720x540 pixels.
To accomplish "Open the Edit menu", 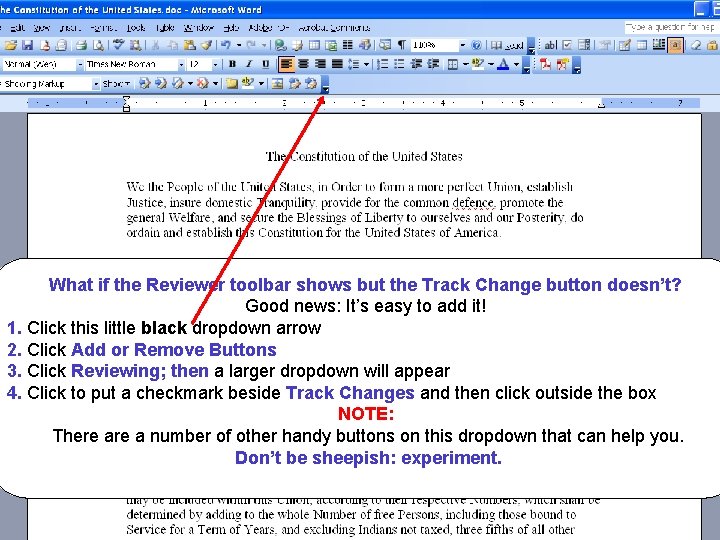I will coord(17,28).
